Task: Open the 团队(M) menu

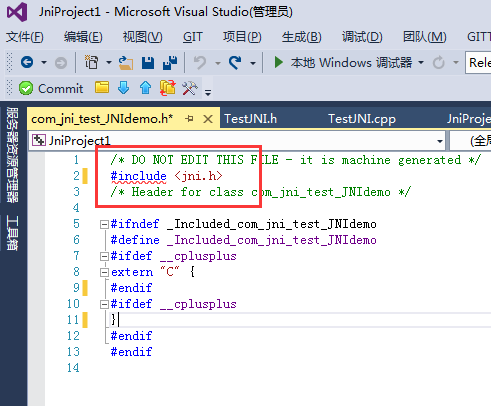Action: click(x=424, y=37)
